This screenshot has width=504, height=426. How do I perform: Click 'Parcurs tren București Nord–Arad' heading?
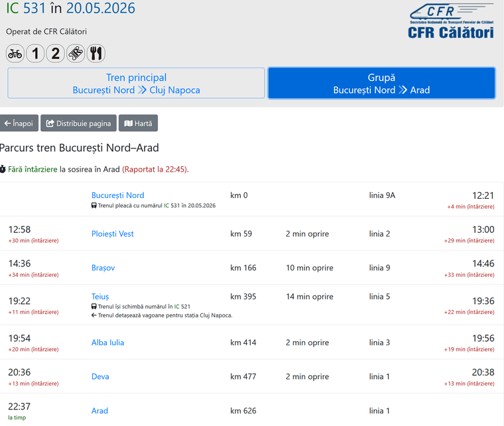[80, 148]
